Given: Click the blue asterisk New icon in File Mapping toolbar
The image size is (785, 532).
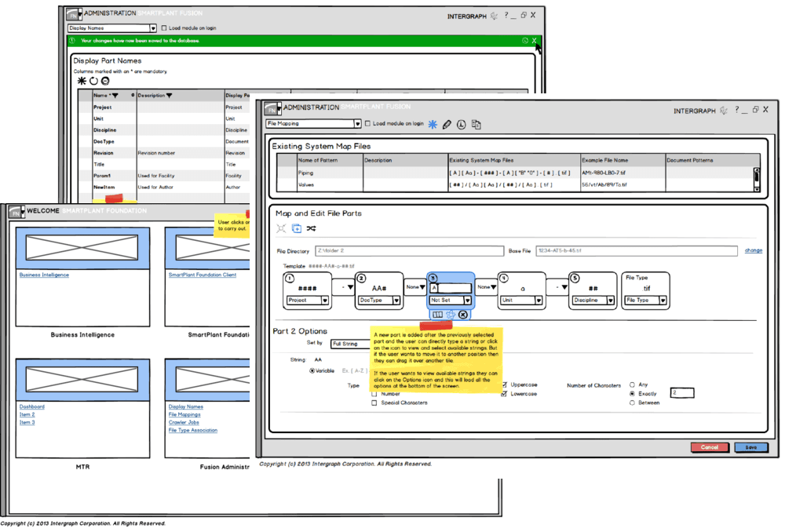Looking at the screenshot, I should 432,125.
